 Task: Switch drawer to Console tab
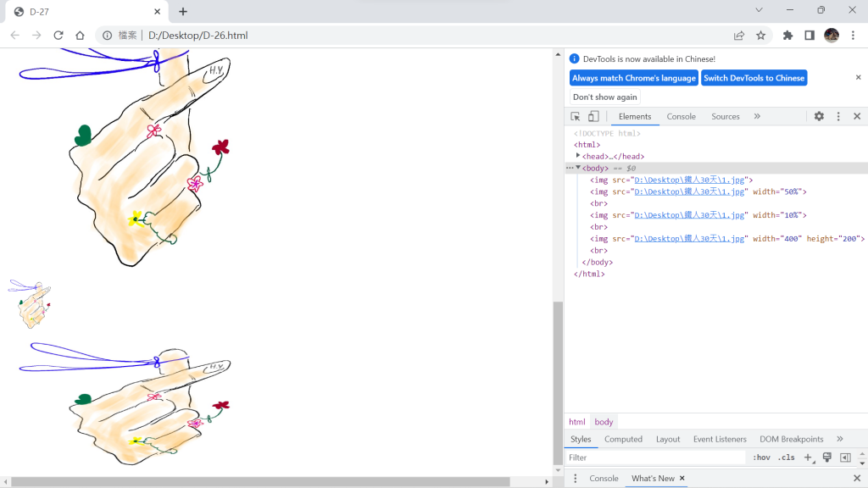coord(604,478)
